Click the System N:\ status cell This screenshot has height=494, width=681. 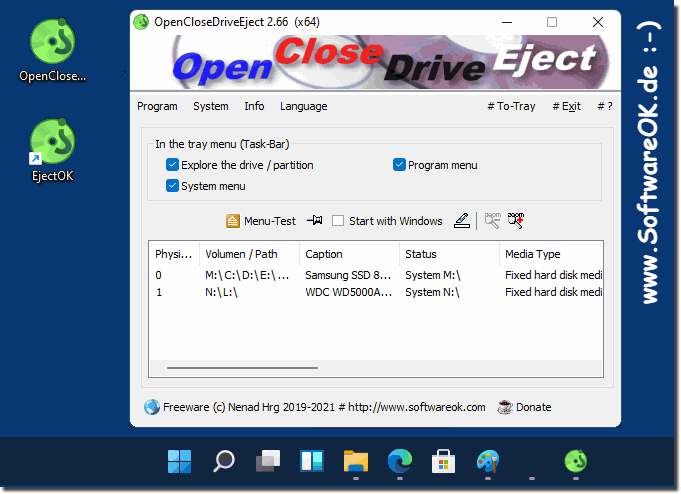432,292
